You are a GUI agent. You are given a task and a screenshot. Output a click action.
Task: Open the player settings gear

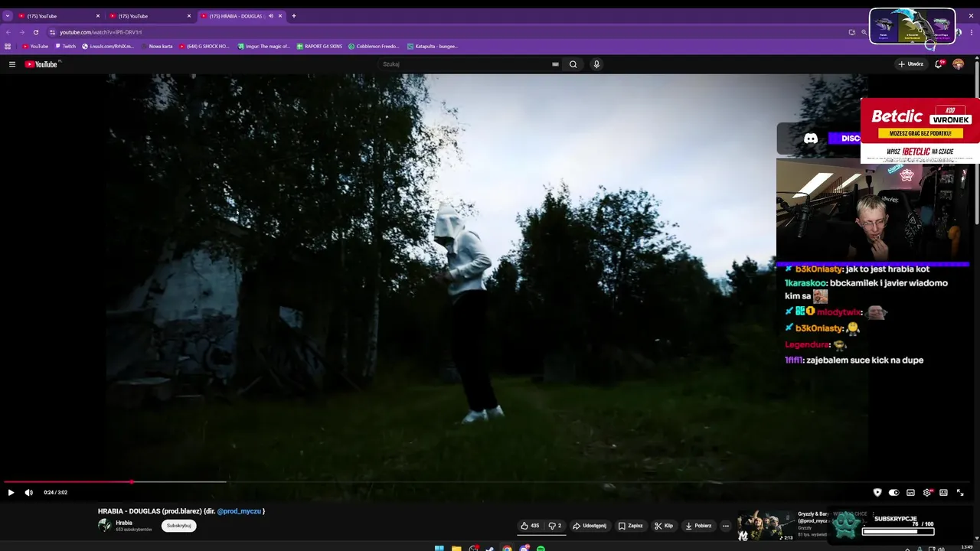click(x=927, y=492)
